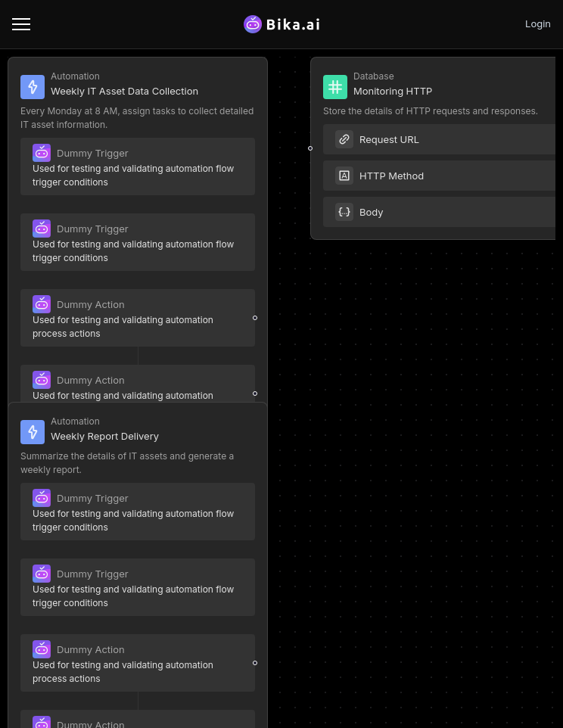Click first Dummy Action robot icon in IT Asset Collection
Screen dimensions: 563x728
(42, 304)
